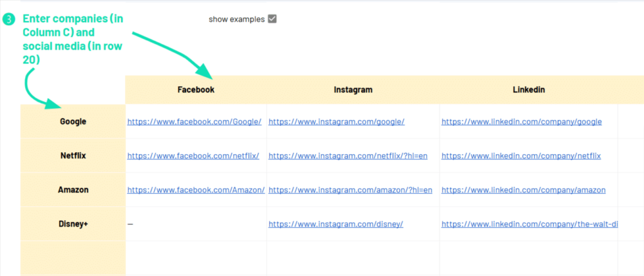Select the Instagram column header cell
The image size is (644, 276).
pyautogui.click(x=353, y=90)
